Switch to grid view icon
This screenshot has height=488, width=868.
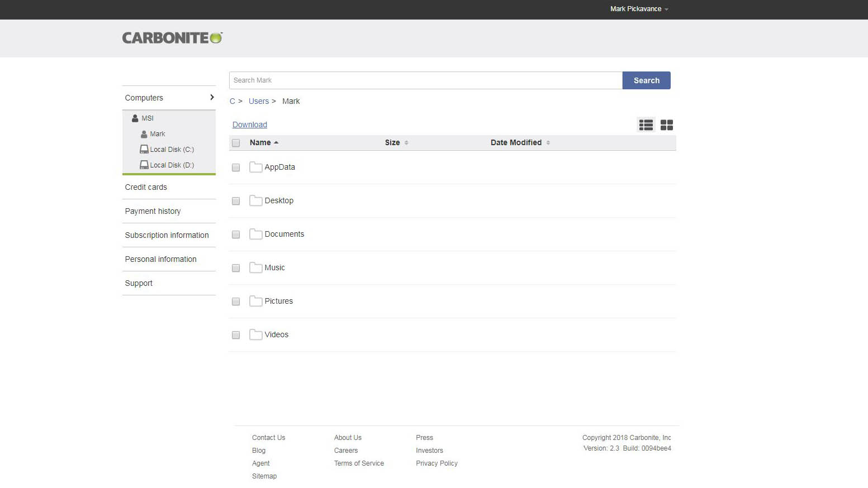(x=667, y=125)
